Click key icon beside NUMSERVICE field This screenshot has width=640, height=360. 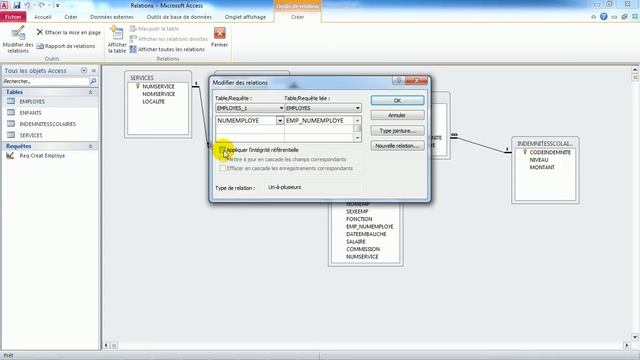coord(138,86)
